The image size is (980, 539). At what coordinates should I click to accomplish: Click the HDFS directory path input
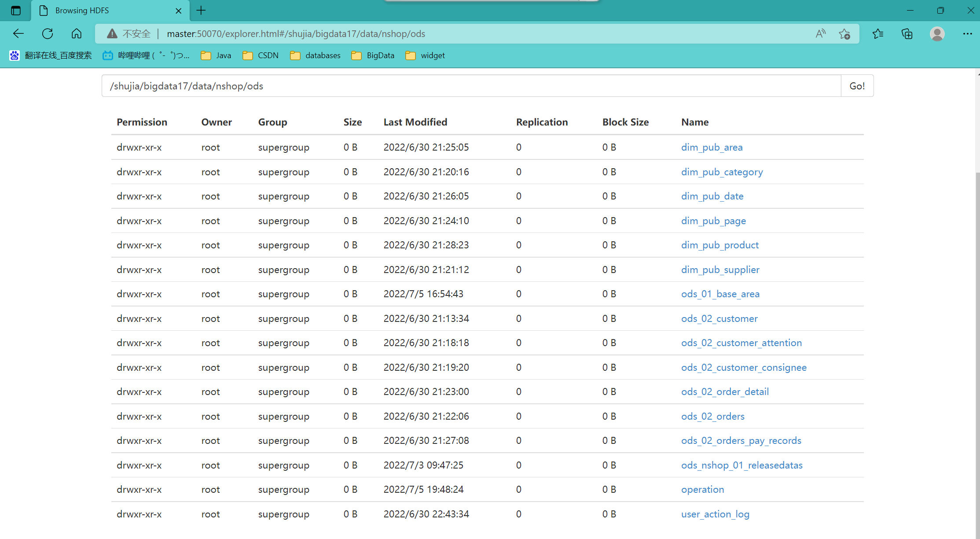pyautogui.click(x=471, y=86)
